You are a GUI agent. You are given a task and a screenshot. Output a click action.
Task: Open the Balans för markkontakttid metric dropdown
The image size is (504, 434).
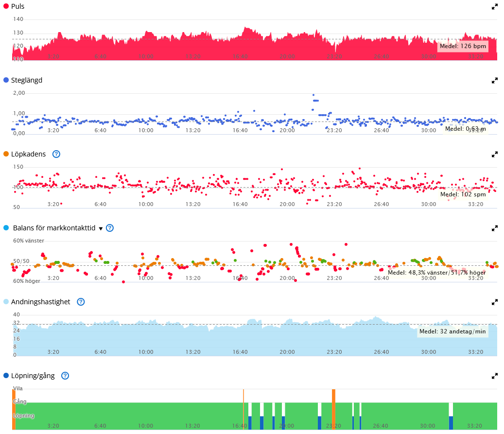pos(101,228)
